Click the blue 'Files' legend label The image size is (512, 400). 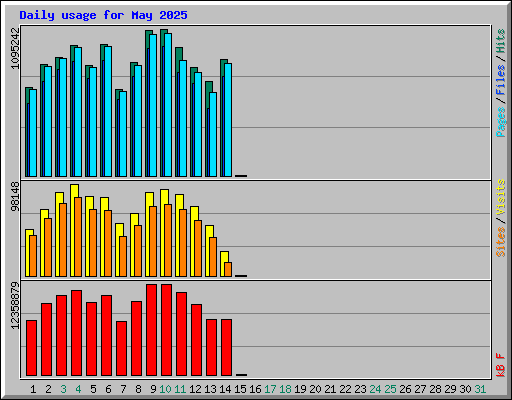(x=501, y=80)
